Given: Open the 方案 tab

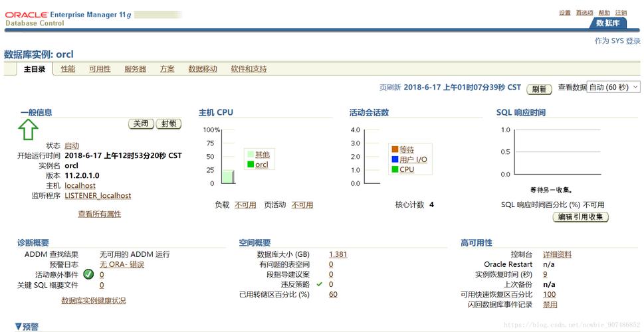Looking at the screenshot, I should point(167,69).
